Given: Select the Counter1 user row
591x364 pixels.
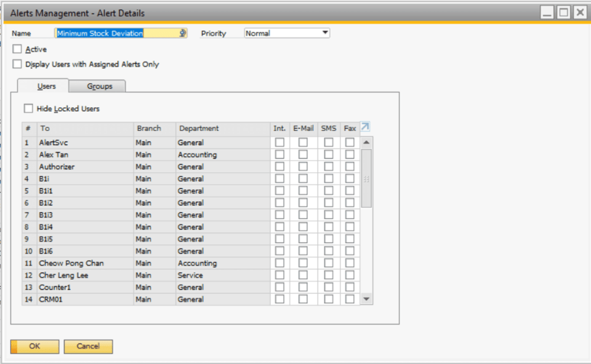Looking at the screenshot, I should tap(191, 287).
